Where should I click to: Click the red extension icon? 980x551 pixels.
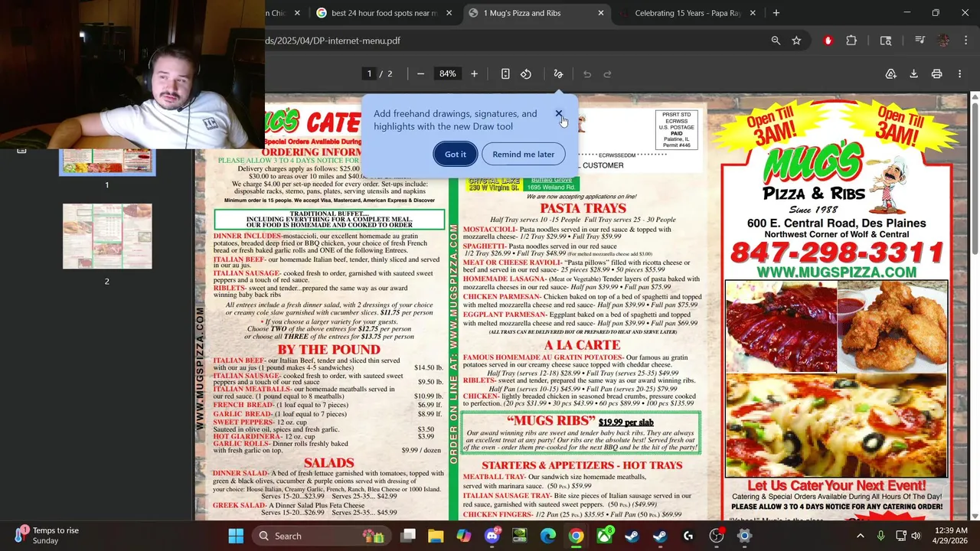coord(828,41)
